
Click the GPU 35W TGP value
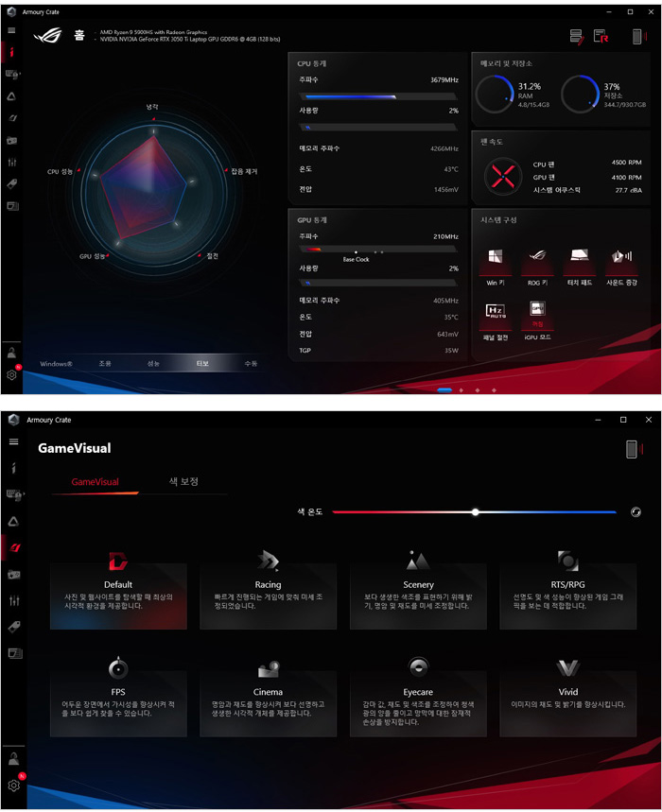(x=451, y=351)
